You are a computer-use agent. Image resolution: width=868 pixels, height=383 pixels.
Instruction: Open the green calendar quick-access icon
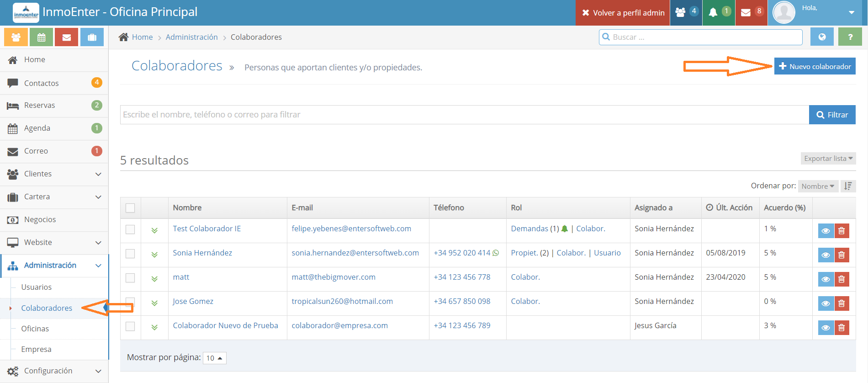pyautogui.click(x=41, y=37)
